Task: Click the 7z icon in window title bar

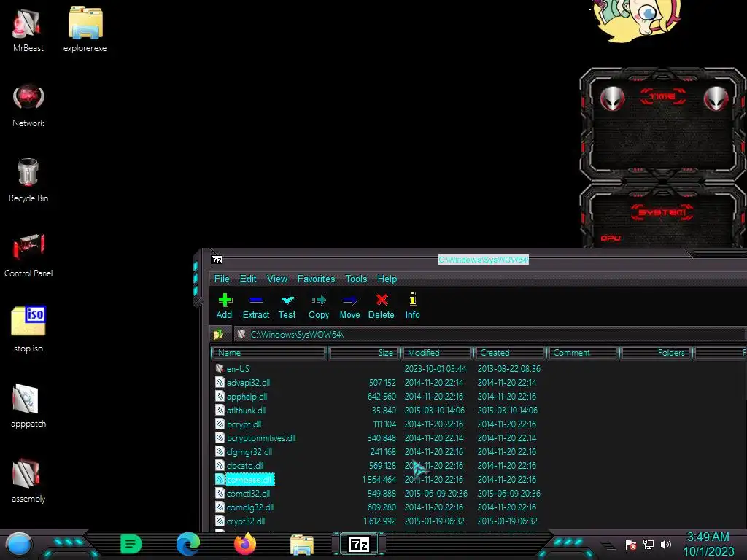Action: click(217, 260)
